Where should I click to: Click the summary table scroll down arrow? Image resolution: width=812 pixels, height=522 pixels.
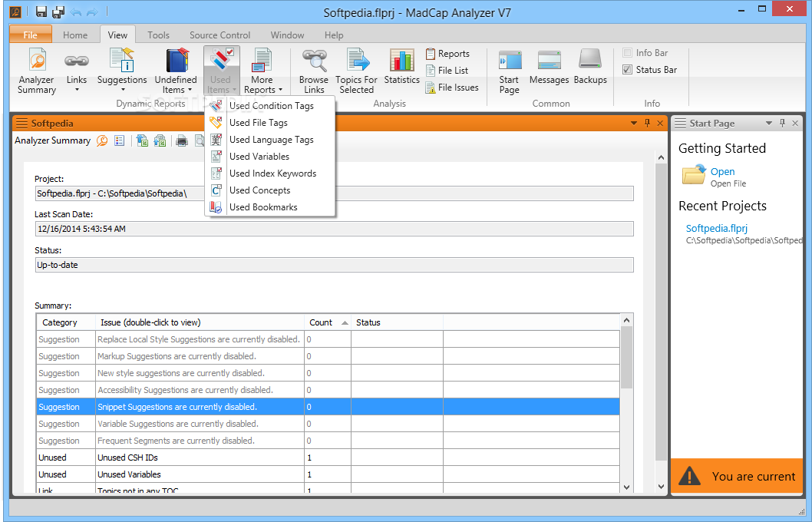pos(626,487)
